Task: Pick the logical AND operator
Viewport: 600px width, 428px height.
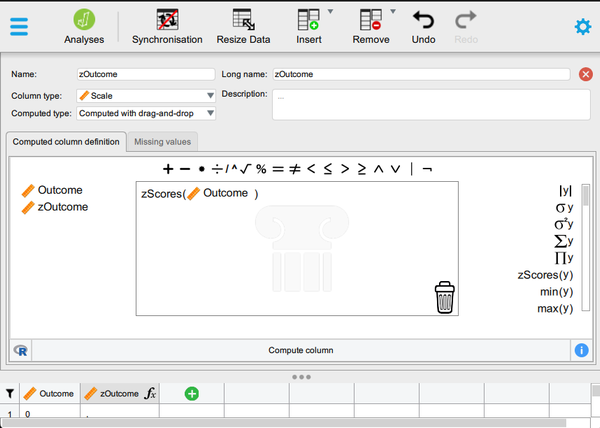Action: coord(378,169)
